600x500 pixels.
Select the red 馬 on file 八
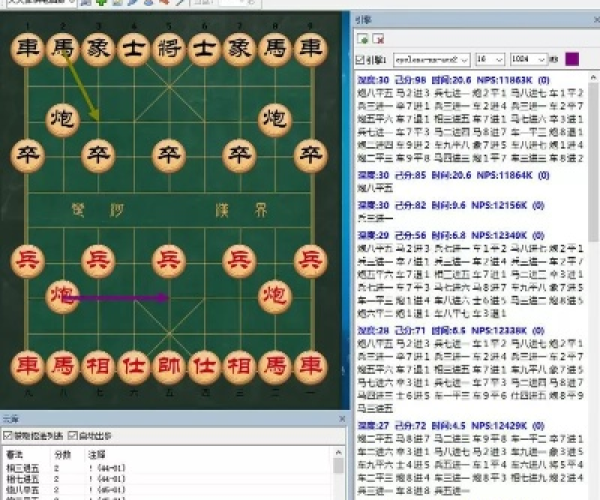tap(62, 367)
